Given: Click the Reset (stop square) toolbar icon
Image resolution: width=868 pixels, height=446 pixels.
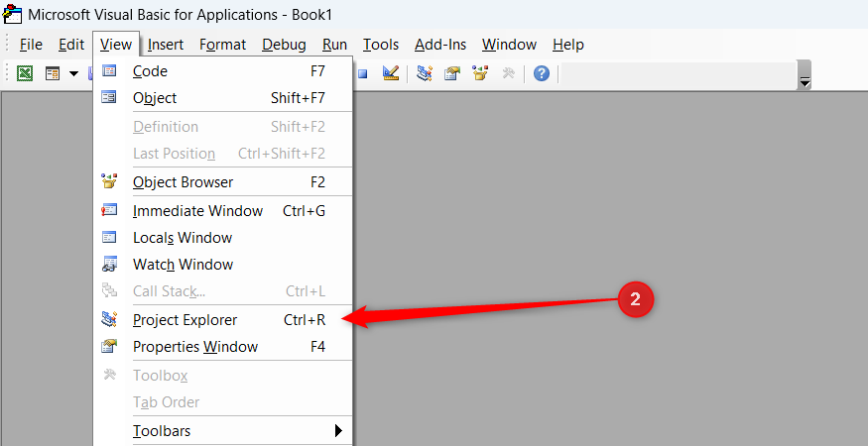Looking at the screenshot, I should [363, 73].
